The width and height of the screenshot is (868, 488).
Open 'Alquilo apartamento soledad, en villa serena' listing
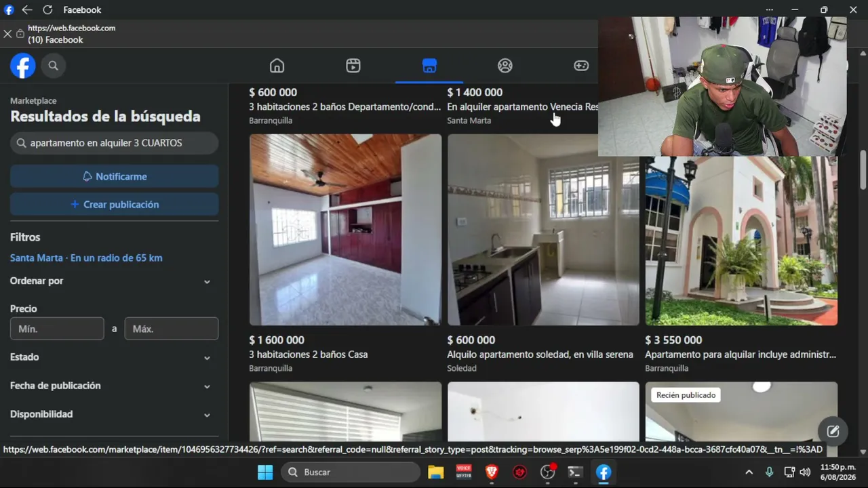click(540, 354)
